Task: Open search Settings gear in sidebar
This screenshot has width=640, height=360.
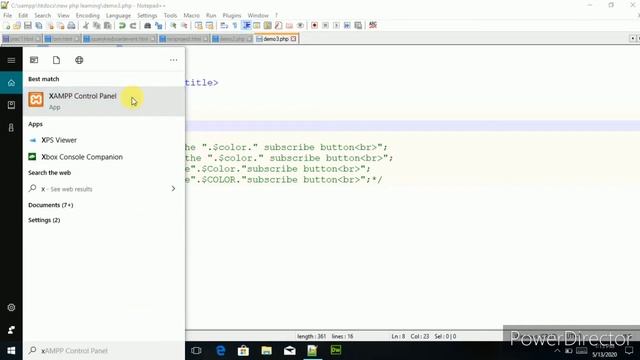Action: point(11,307)
